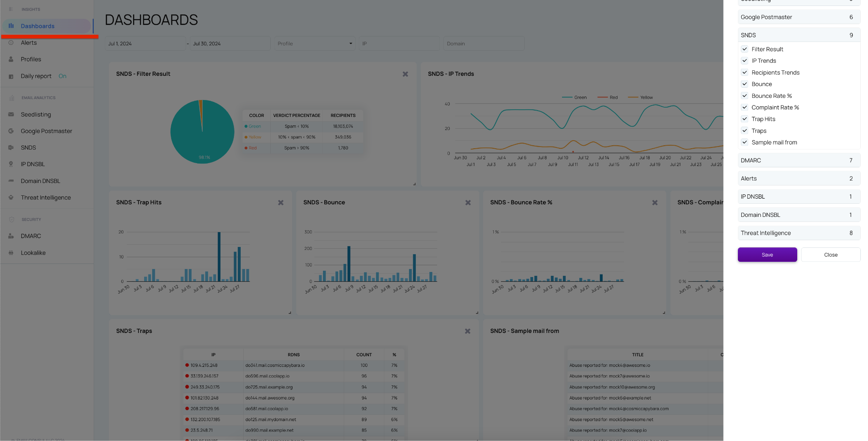Click resize handle of Filter Result widget
This screenshot has width=868, height=441.
click(x=414, y=184)
